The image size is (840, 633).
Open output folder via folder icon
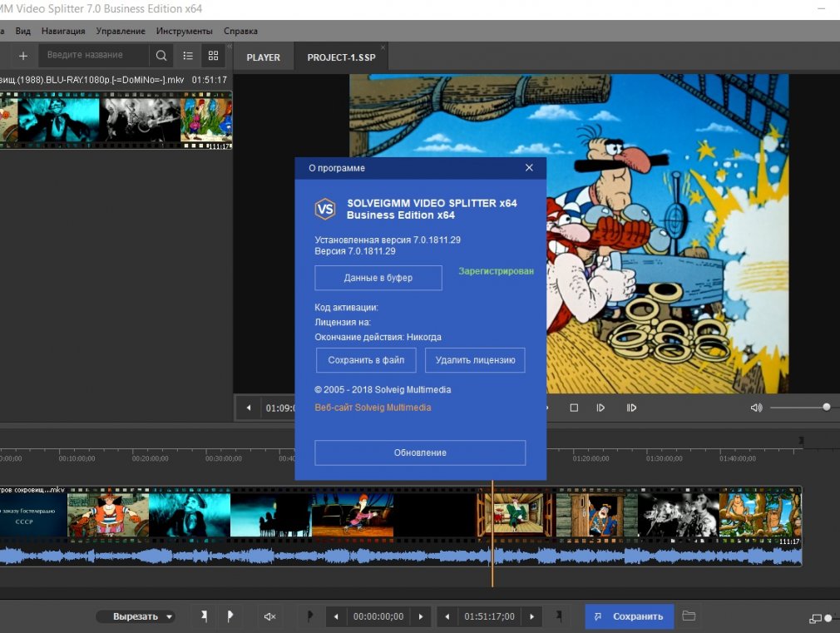click(689, 616)
